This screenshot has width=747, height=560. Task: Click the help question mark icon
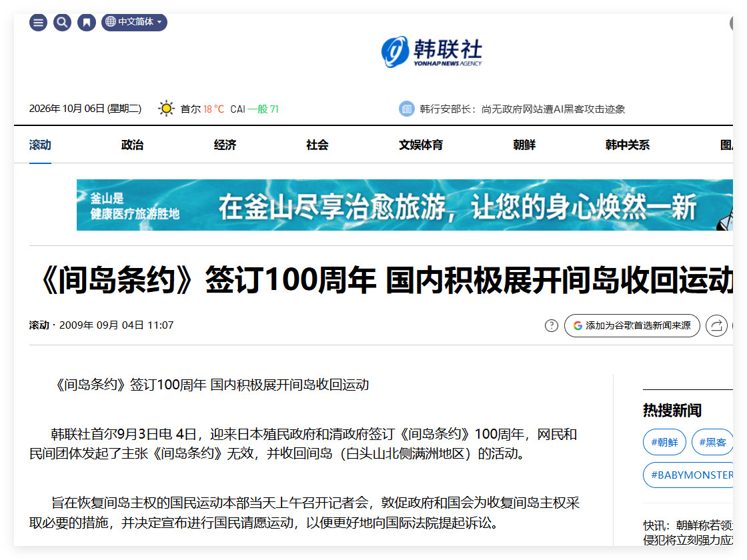pyautogui.click(x=551, y=326)
